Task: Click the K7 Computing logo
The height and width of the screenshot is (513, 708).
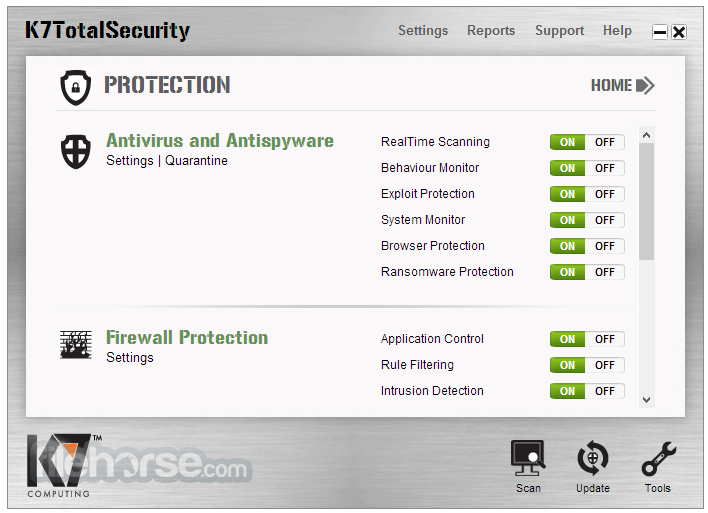Action: [62, 460]
